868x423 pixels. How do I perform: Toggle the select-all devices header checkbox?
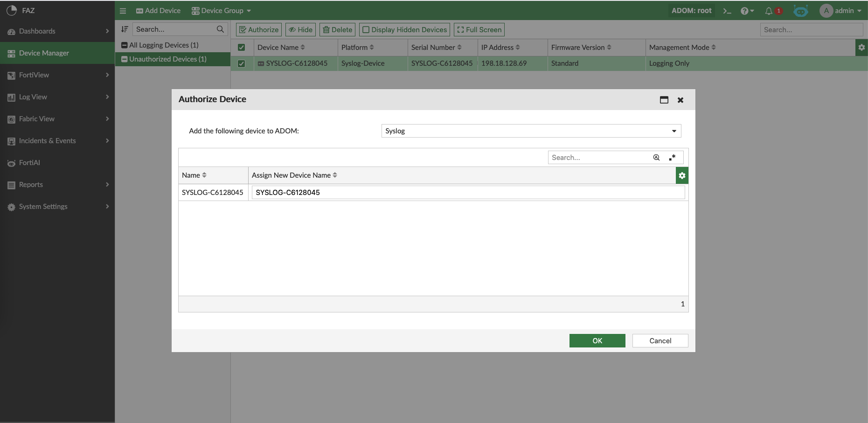[242, 48]
